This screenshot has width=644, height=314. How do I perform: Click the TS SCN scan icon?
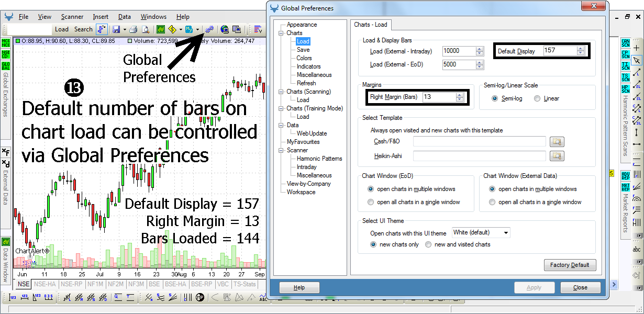click(625, 77)
